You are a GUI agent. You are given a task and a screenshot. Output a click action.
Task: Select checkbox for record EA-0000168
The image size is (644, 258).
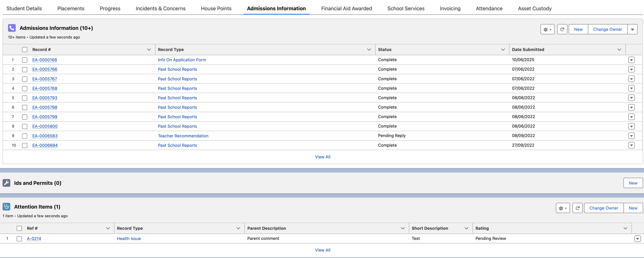coord(25,60)
